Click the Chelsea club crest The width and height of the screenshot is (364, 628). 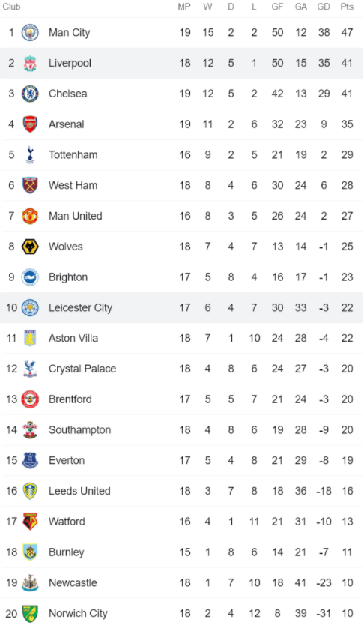30,94
